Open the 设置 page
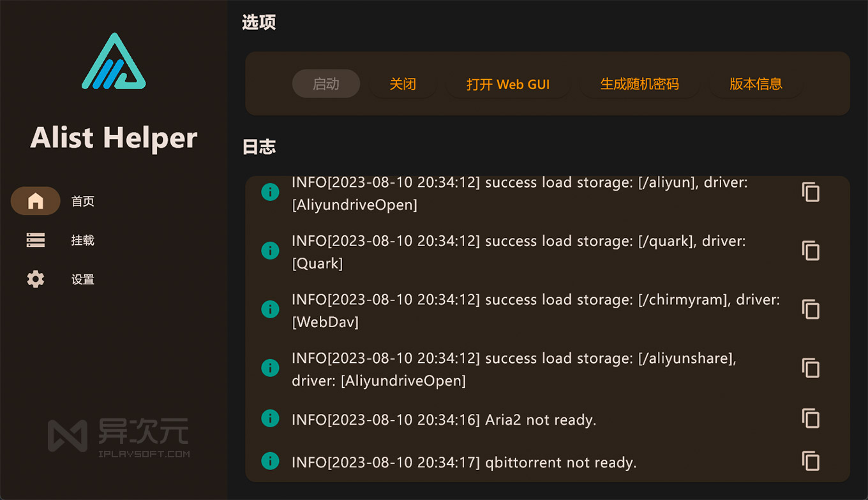Screen dimensions: 868x500 pyautogui.click(x=82, y=279)
